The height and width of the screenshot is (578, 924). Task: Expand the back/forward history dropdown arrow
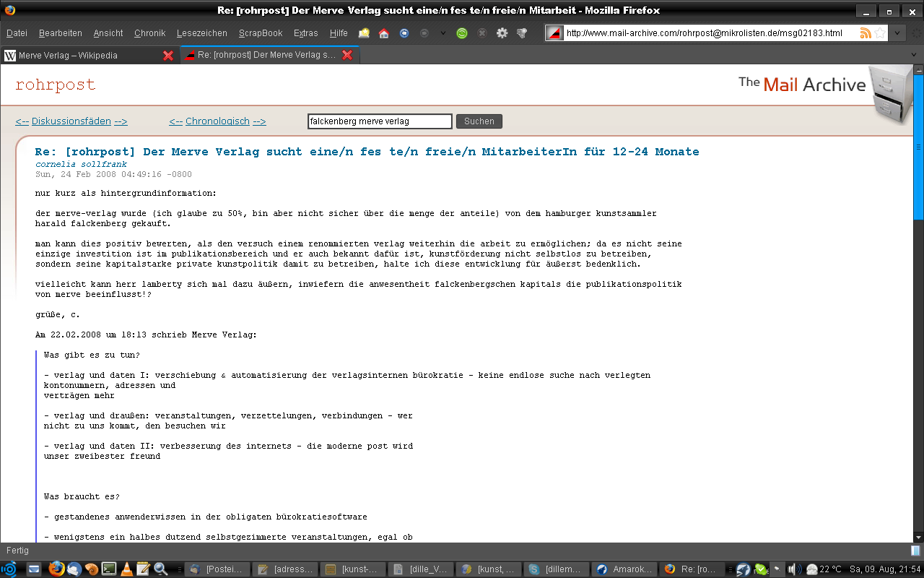[443, 33]
